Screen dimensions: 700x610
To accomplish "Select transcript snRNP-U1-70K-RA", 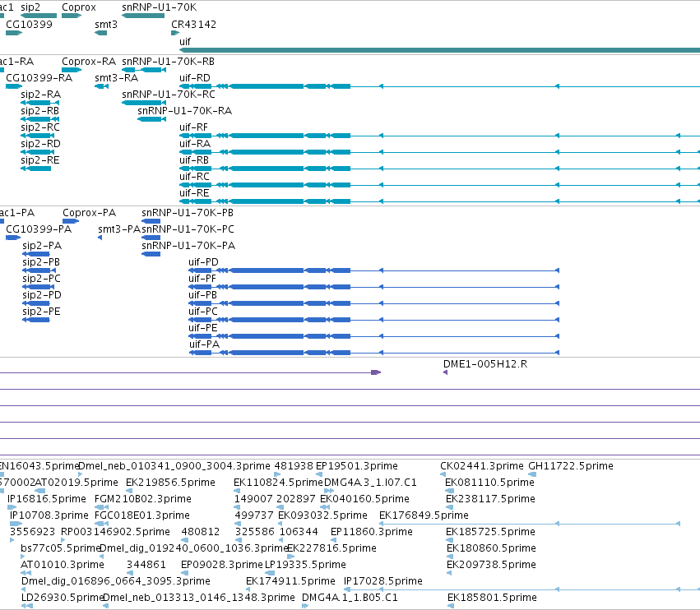I will [x=185, y=111].
